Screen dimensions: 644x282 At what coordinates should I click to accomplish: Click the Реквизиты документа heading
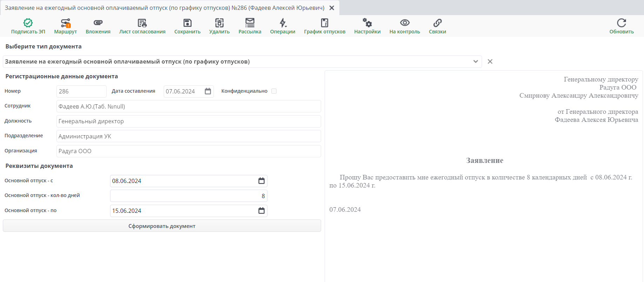coord(39,166)
